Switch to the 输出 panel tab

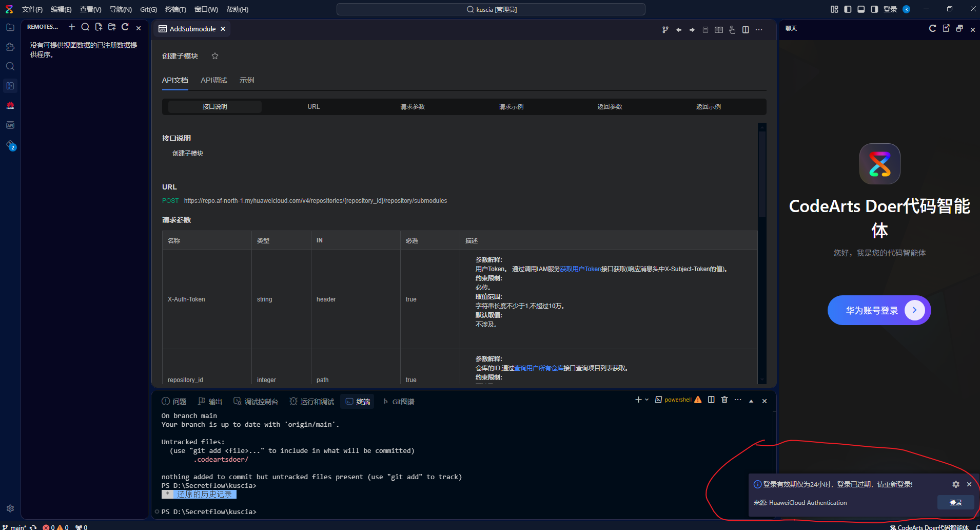coord(210,402)
